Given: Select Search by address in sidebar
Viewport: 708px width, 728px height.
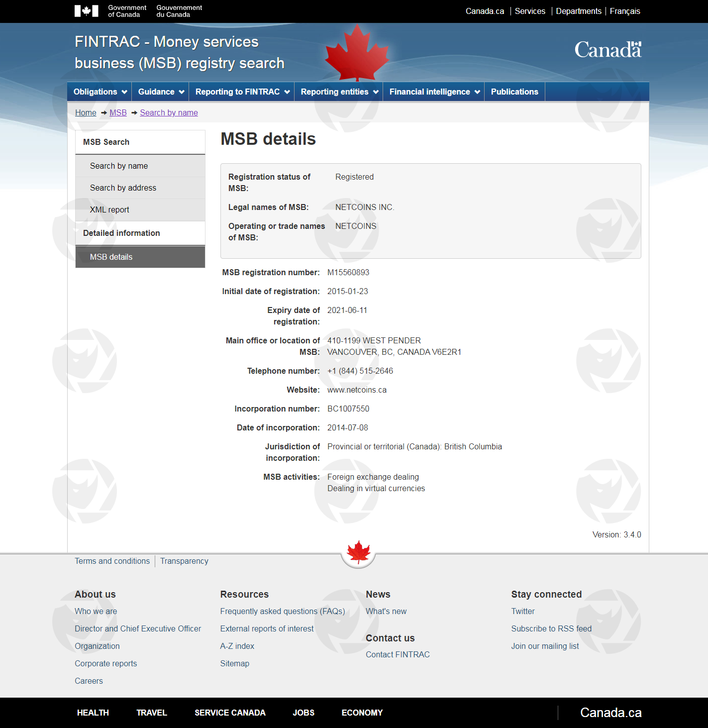Looking at the screenshot, I should [x=123, y=188].
